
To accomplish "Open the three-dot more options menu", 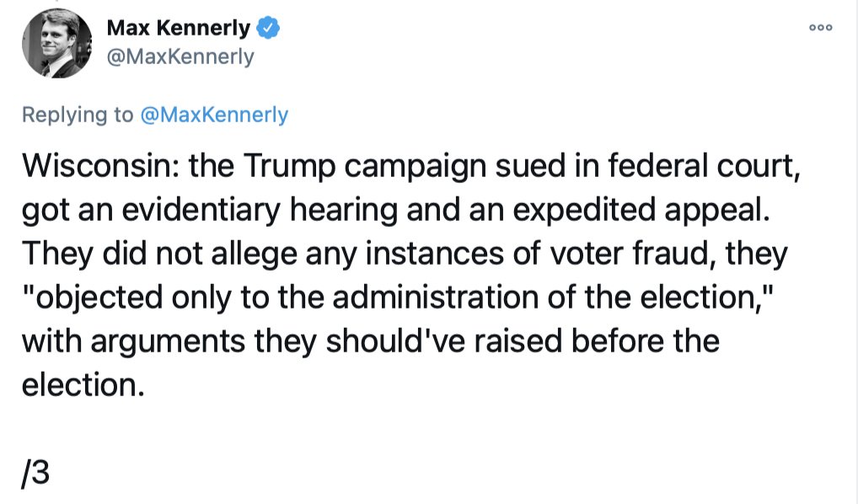I will pos(820,28).
